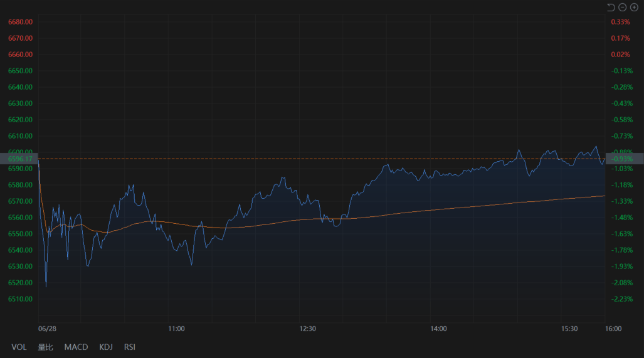Click the -0.73% percent axis label
Viewport: 644px width, 358px height.
pyautogui.click(x=622, y=136)
